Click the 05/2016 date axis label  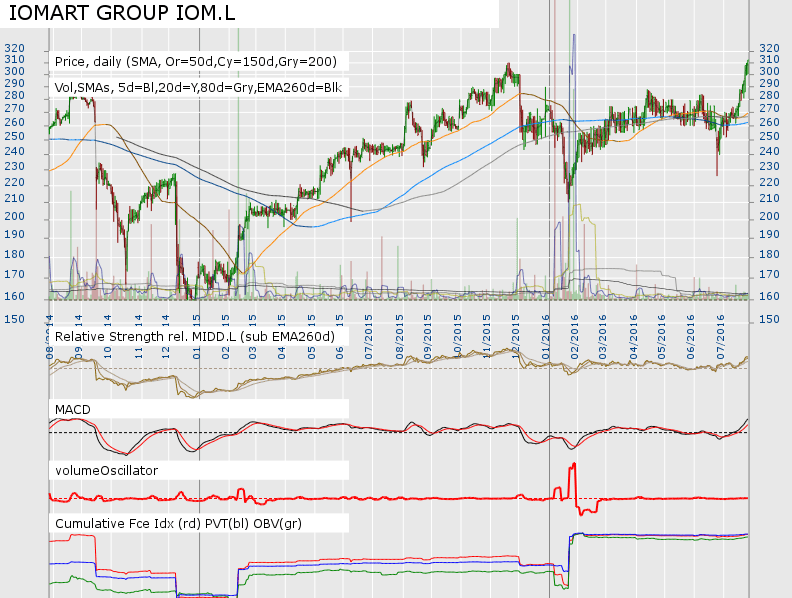(662, 337)
